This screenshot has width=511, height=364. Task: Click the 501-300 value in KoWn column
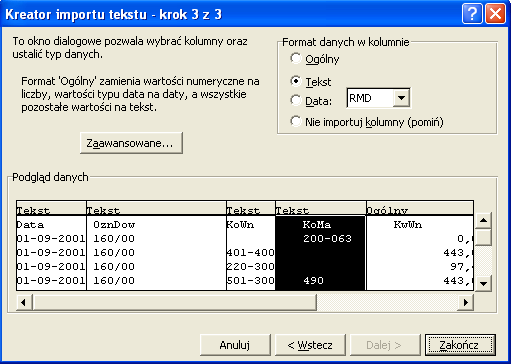tap(251, 281)
